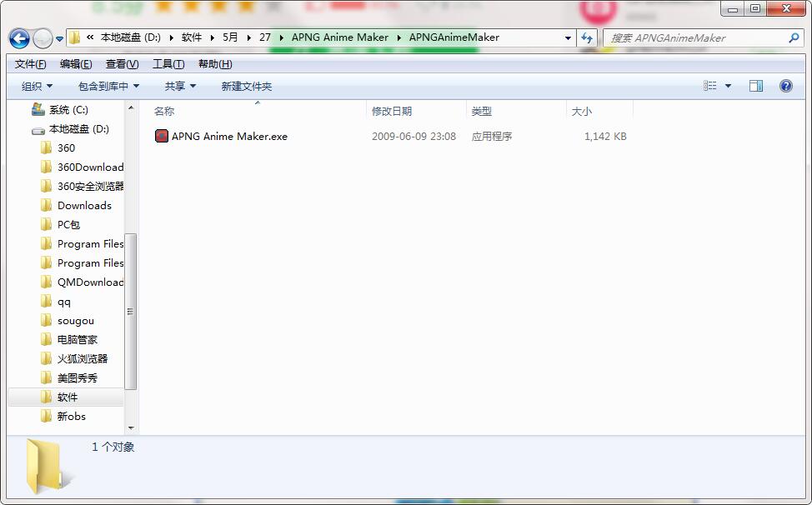Open the 工具(T) menu

(168, 64)
